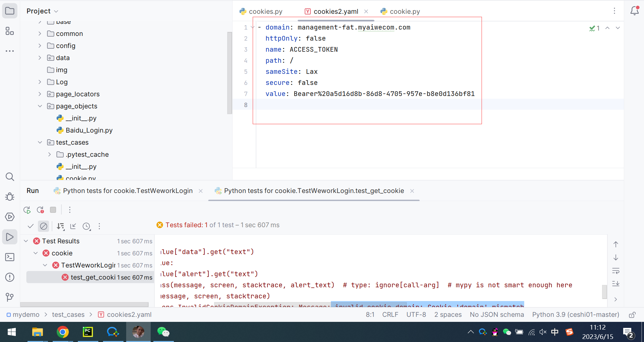The height and width of the screenshot is (342, 644).
Task: Open the Services tool window icon
Action: [10, 217]
